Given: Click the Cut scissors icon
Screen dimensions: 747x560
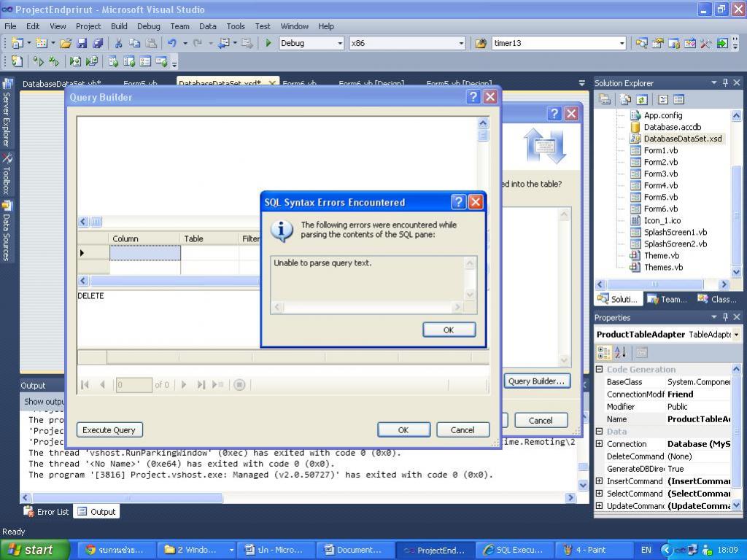Looking at the screenshot, I should (118, 44).
